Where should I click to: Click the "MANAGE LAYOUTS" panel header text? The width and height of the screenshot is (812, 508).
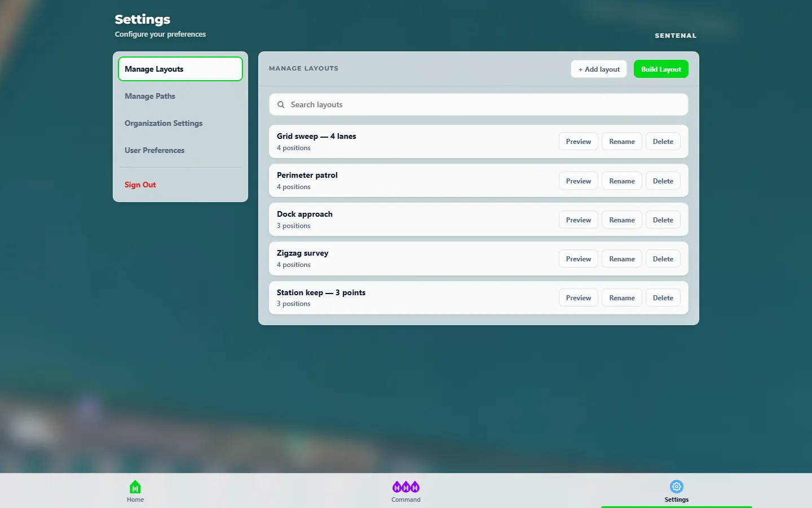pyautogui.click(x=303, y=68)
